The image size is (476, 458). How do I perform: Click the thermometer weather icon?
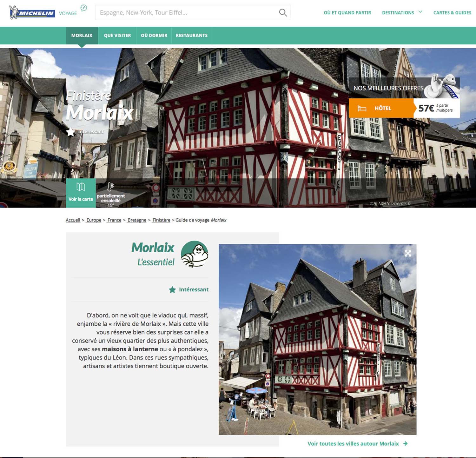[110, 187]
